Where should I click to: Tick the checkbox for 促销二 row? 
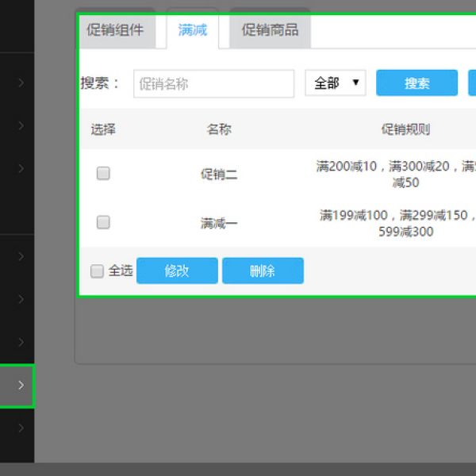pos(103,174)
